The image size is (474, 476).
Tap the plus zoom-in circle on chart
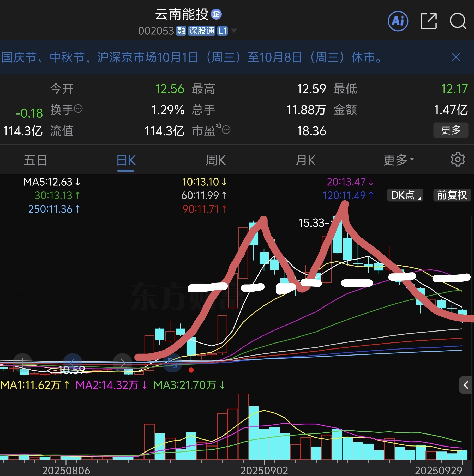coord(23,363)
